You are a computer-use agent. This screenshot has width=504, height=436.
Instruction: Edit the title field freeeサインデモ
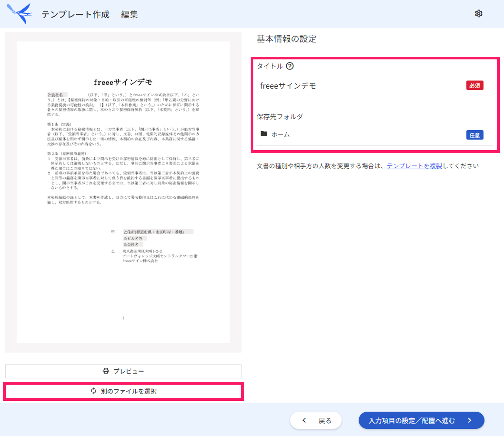pyautogui.click(x=375, y=86)
